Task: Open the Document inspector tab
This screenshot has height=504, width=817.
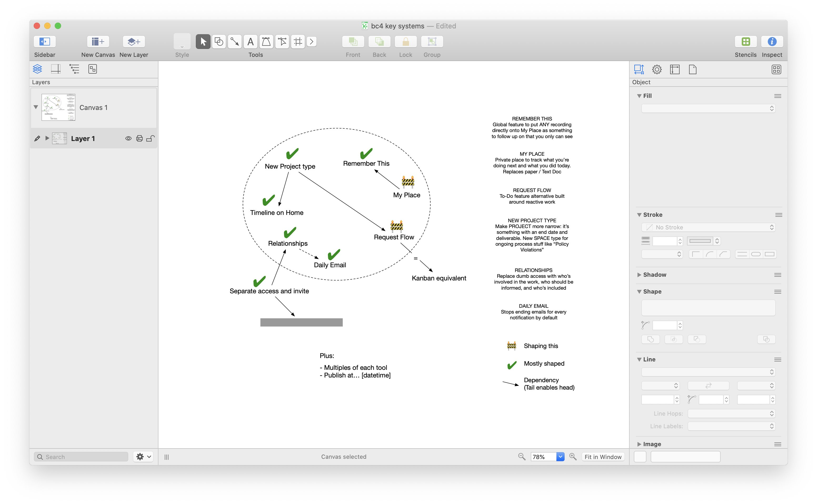Action: [693, 69]
